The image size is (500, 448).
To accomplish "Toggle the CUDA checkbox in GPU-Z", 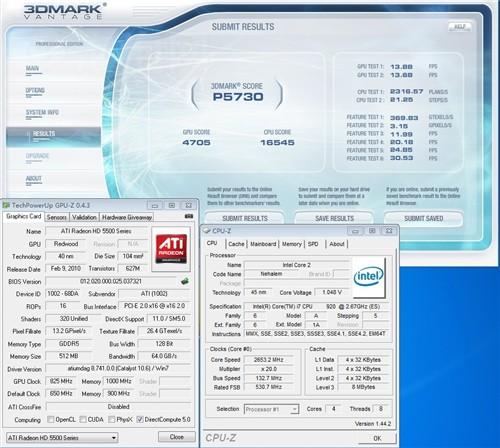I will (x=83, y=419).
